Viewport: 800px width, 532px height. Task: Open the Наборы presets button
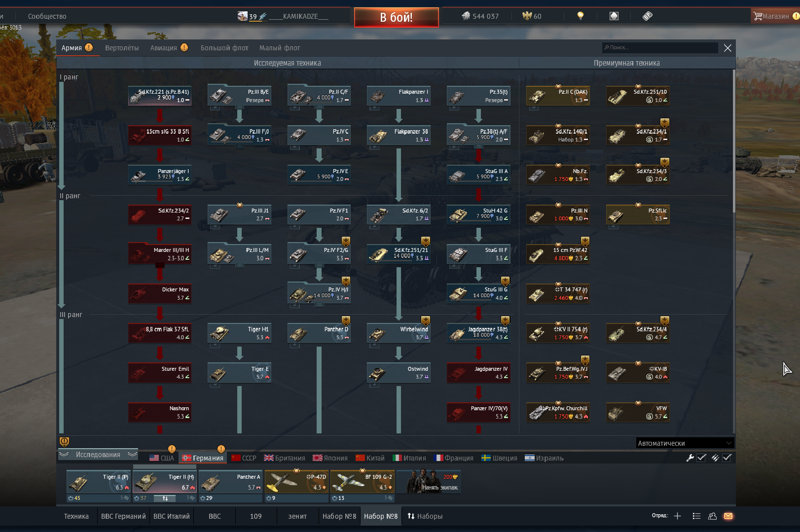(425, 516)
